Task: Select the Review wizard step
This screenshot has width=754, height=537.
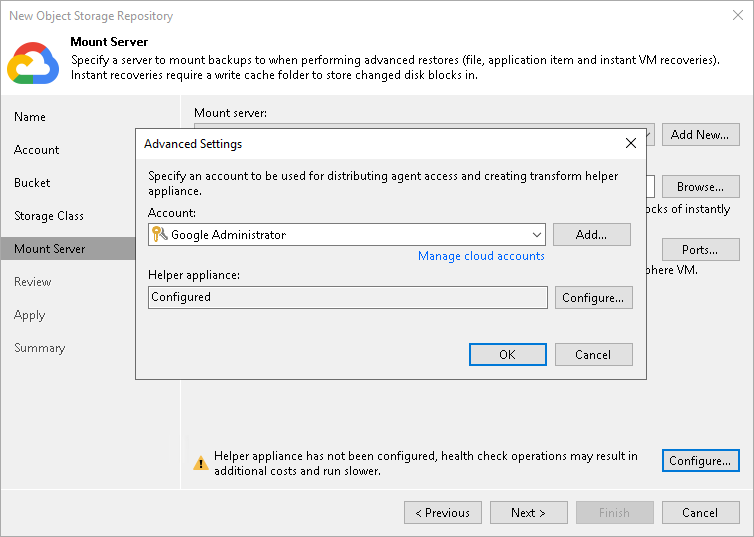Action: (32, 282)
